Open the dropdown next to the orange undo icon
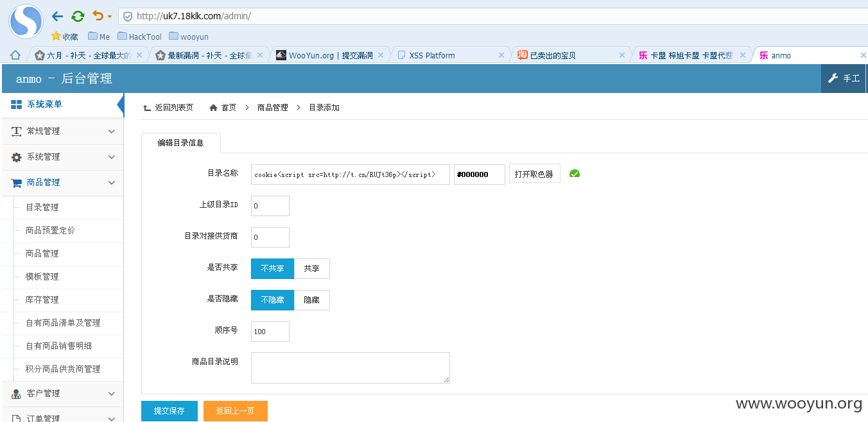Screen dimensions: 868x422 pyautogui.click(x=110, y=17)
